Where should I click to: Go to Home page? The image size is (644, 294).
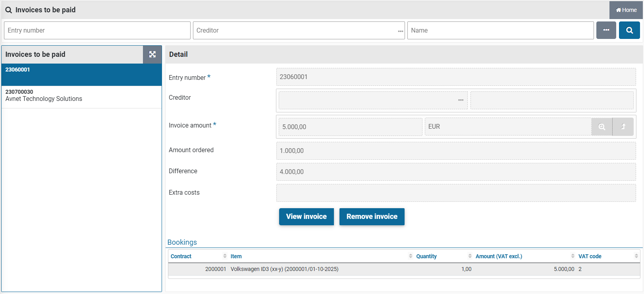(x=626, y=10)
